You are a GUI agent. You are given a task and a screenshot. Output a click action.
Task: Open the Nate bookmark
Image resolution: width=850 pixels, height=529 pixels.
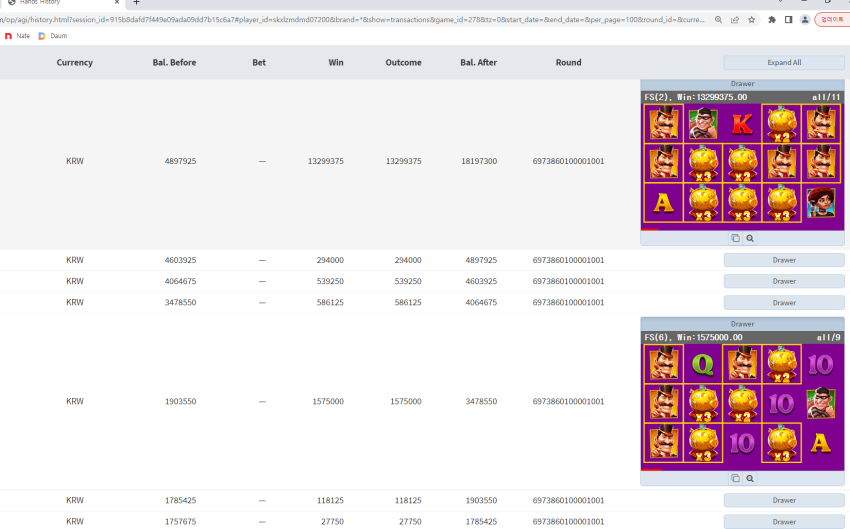[17, 36]
